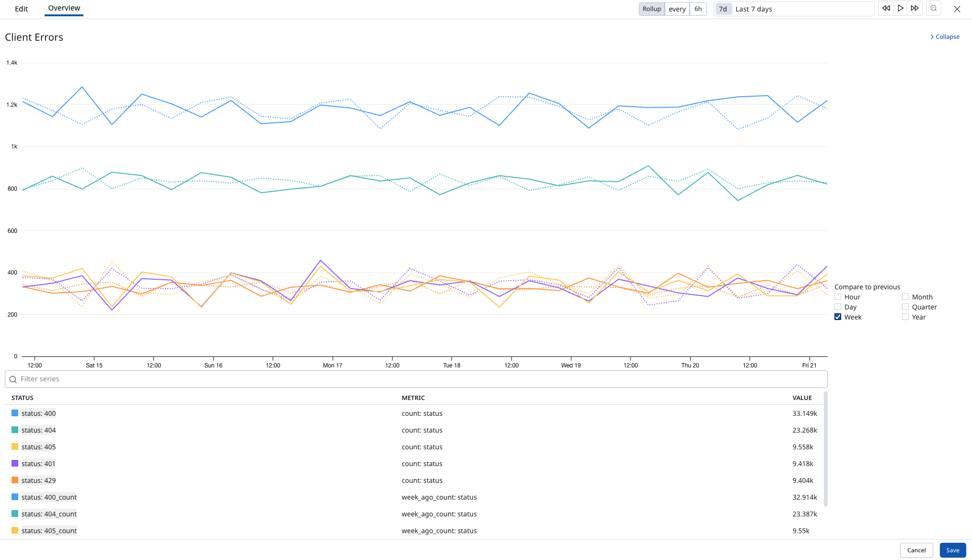The height and width of the screenshot is (560, 972).
Task: Sort by the STATUS column header
Action: pos(23,398)
